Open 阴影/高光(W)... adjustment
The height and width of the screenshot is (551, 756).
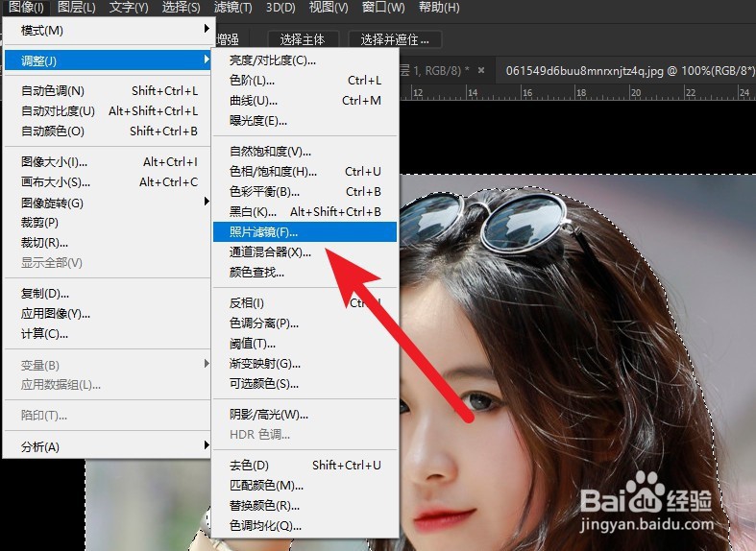coord(305,415)
